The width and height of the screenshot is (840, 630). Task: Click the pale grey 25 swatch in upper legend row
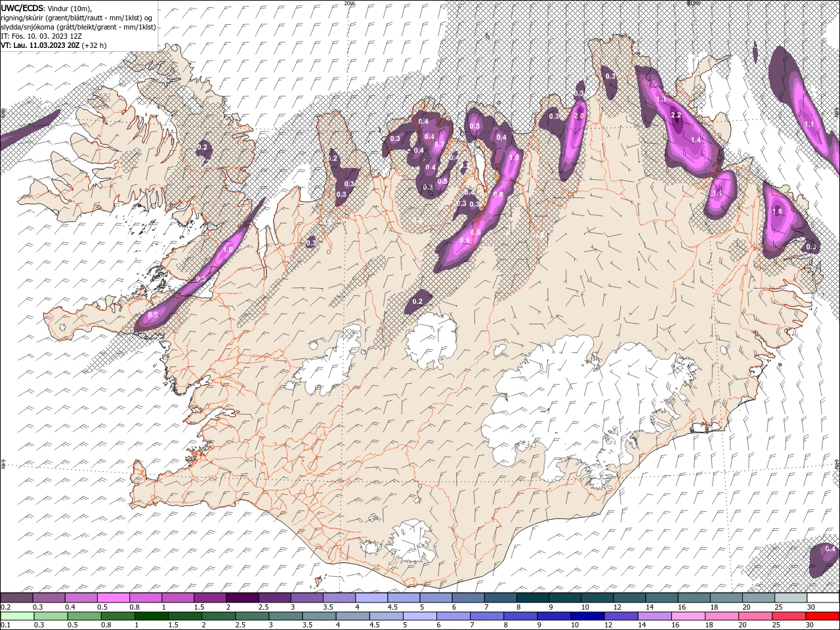click(x=791, y=598)
